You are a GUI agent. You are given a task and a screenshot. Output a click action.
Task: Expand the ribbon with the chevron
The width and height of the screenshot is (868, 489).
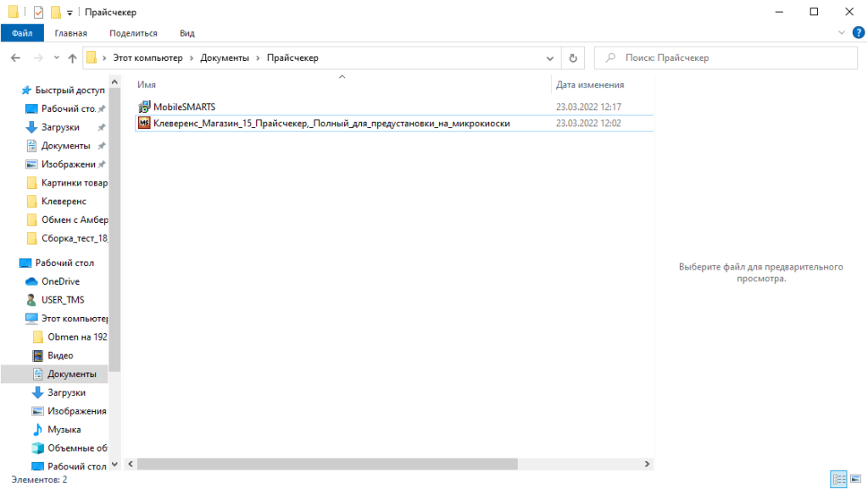point(842,33)
